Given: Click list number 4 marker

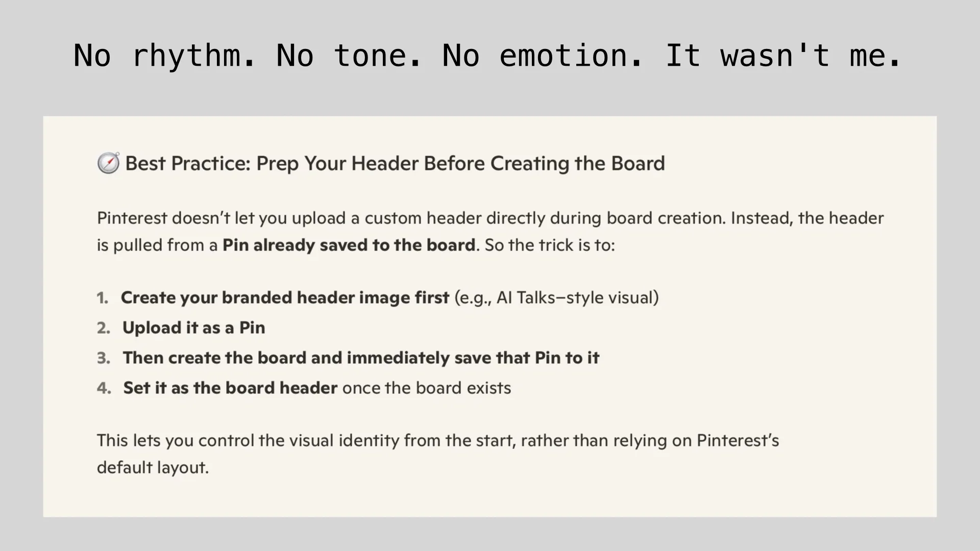Looking at the screenshot, I should point(104,388).
